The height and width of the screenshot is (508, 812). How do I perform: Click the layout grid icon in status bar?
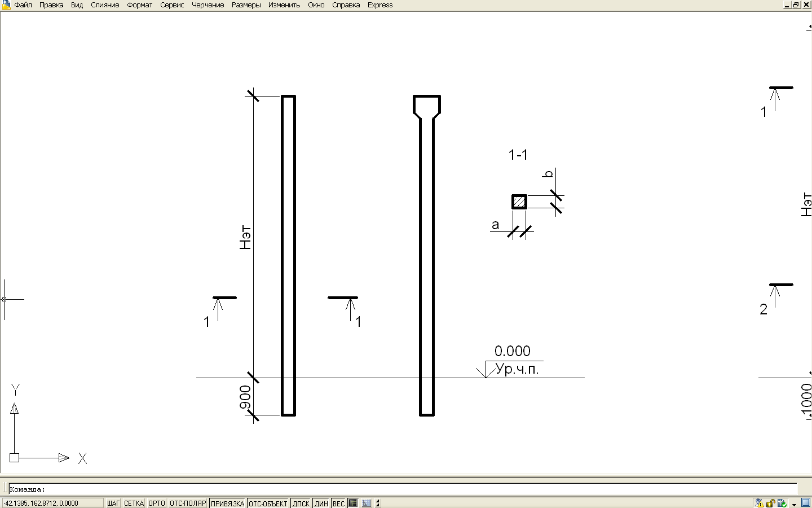(367, 503)
